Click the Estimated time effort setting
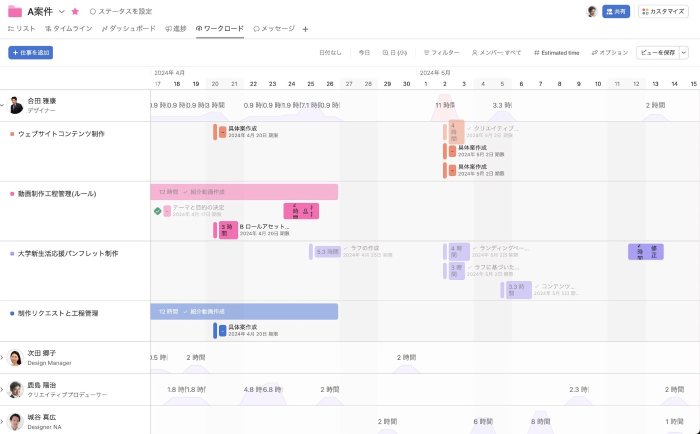 (556, 52)
